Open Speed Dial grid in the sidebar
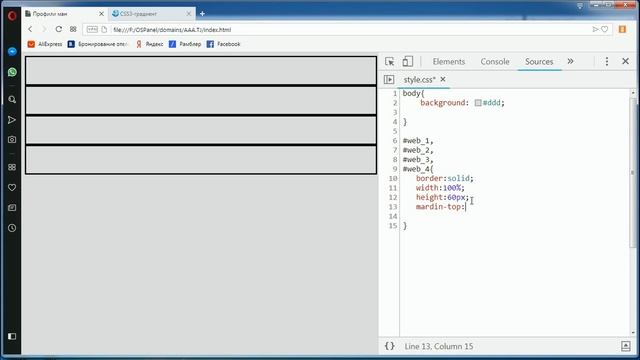 [x=12, y=167]
